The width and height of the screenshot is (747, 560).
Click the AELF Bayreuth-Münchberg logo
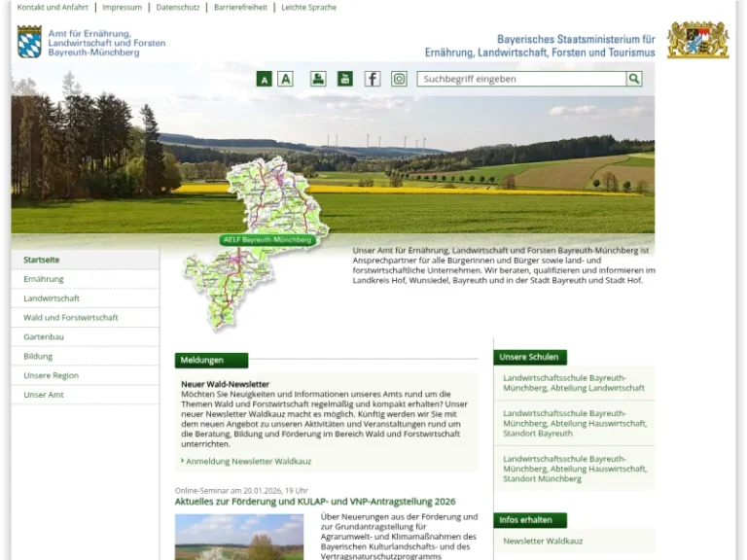[x=91, y=43]
